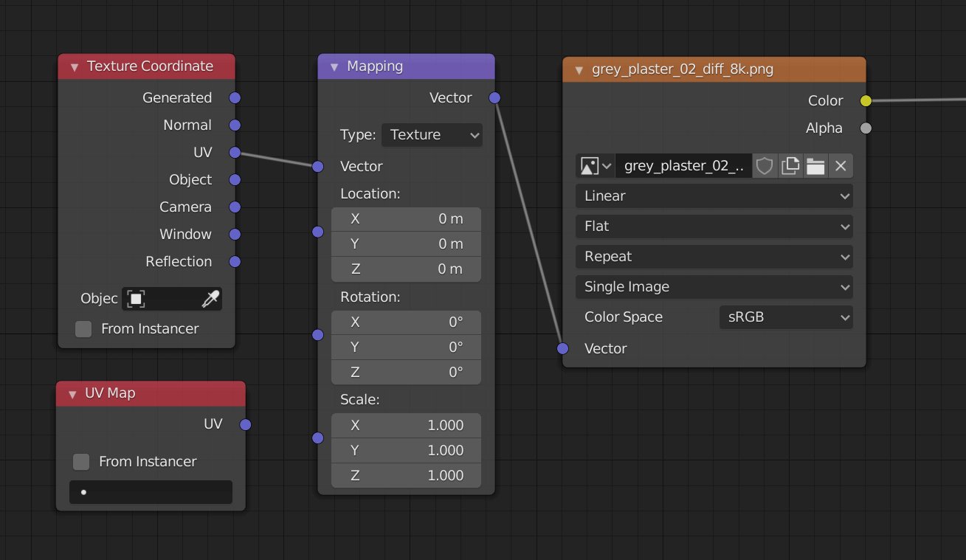966x560 pixels.
Task: Click the Rotation Z value field
Action: pos(406,372)
